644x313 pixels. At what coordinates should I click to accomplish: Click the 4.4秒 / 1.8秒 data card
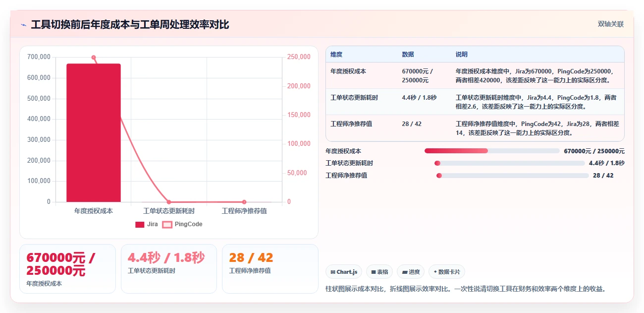[169, 269]
